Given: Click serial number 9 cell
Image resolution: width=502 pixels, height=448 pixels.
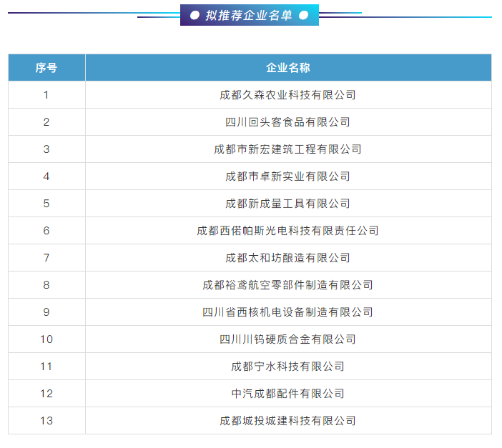Looking at the screenshot, I should [x=46, y=312].
